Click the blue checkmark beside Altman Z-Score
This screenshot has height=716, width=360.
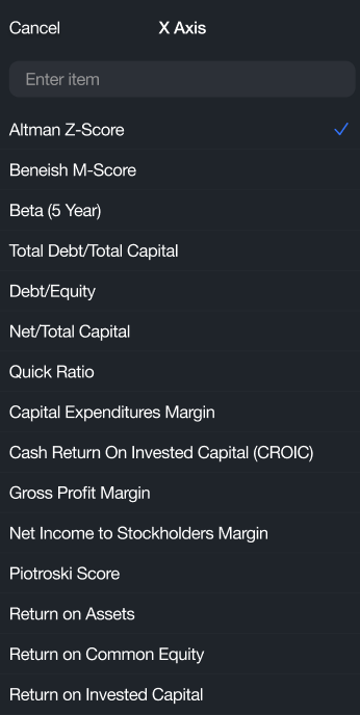(341, 129)
